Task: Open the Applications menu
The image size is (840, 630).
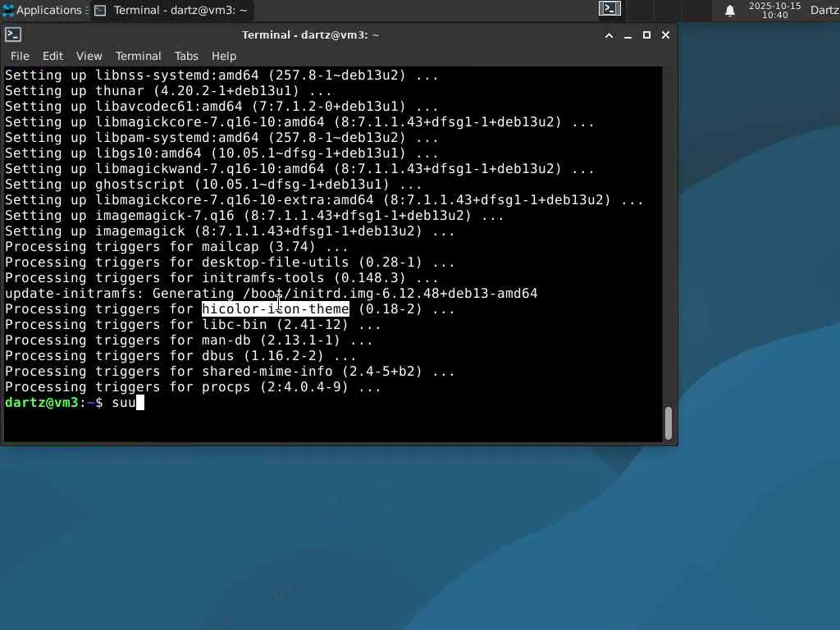Action: [45, 10]
